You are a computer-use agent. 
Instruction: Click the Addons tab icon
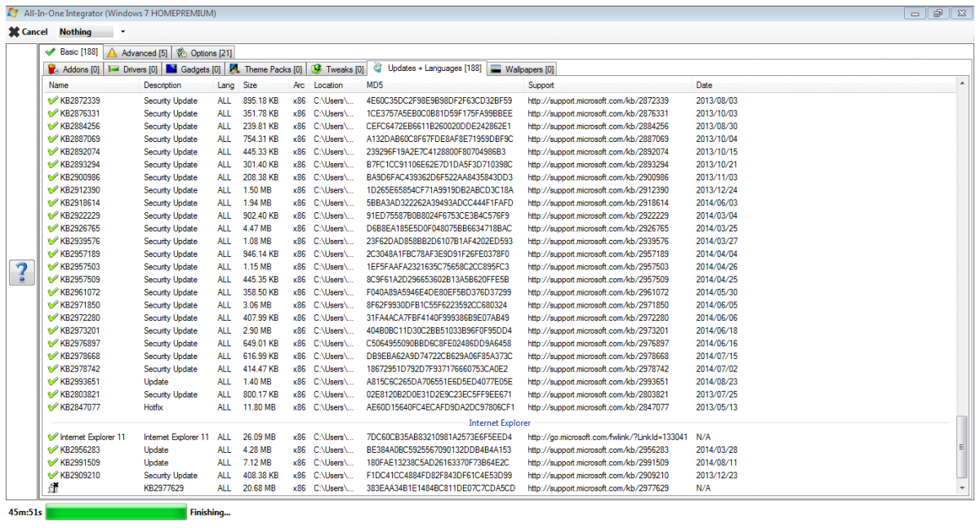click(54, 69)
